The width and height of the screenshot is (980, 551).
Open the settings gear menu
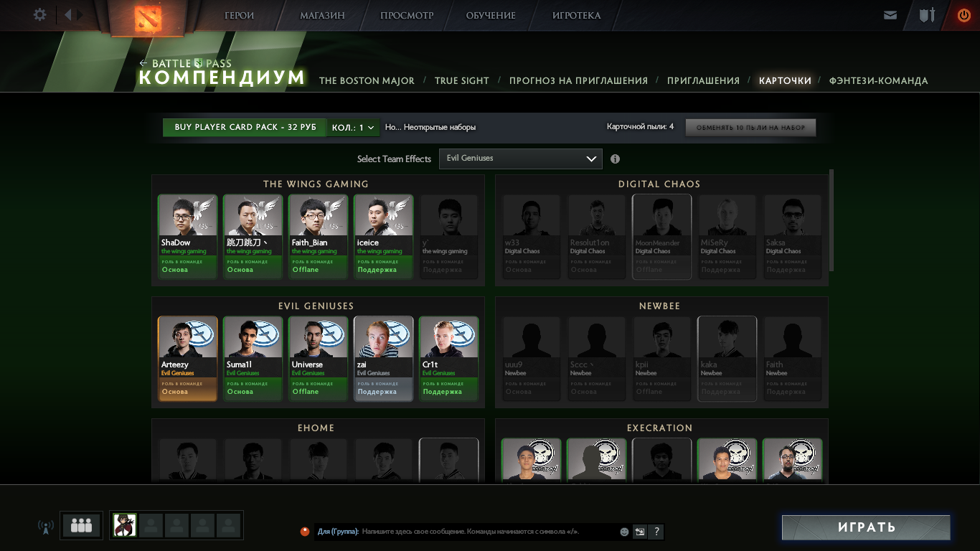pyautogui.click(x=39, y=14)
